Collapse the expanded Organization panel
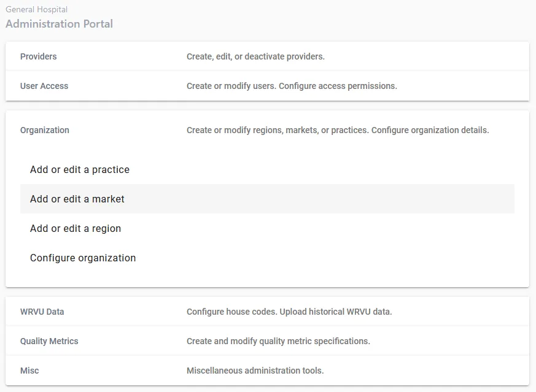This screenshot has width=536, height=392. point(267,130)
